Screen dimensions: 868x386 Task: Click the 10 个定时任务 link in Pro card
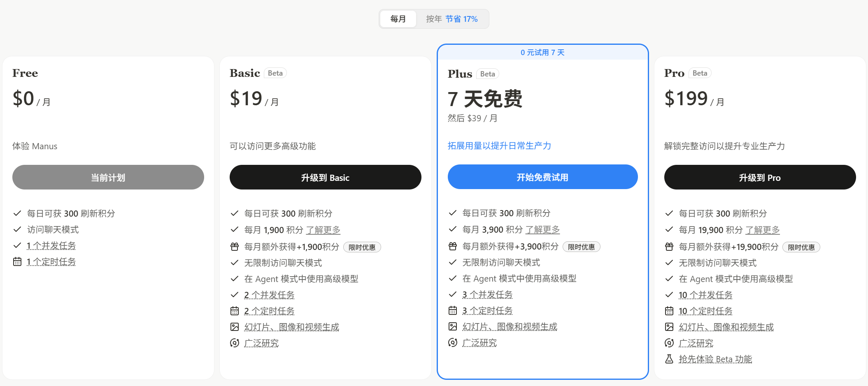(705, 311)
